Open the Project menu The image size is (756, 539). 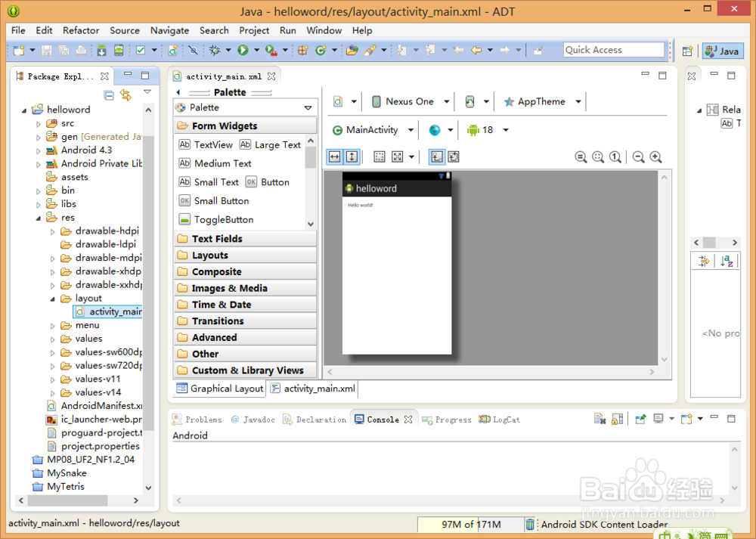254,30
